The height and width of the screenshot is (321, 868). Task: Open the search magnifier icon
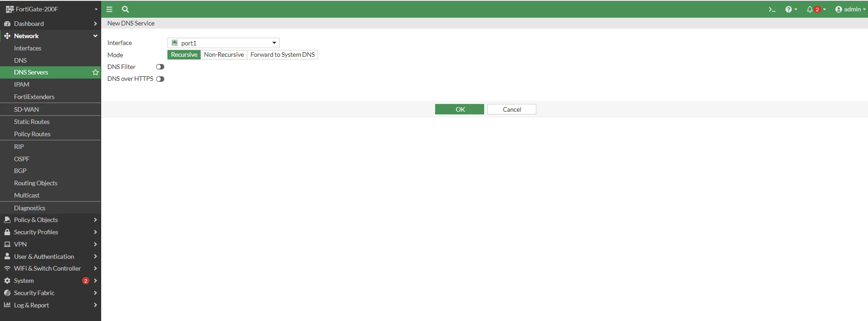[x=126, y=9]
